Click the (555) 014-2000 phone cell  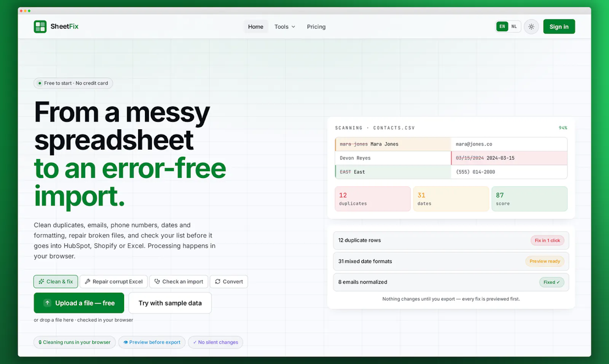click(509, 172)
